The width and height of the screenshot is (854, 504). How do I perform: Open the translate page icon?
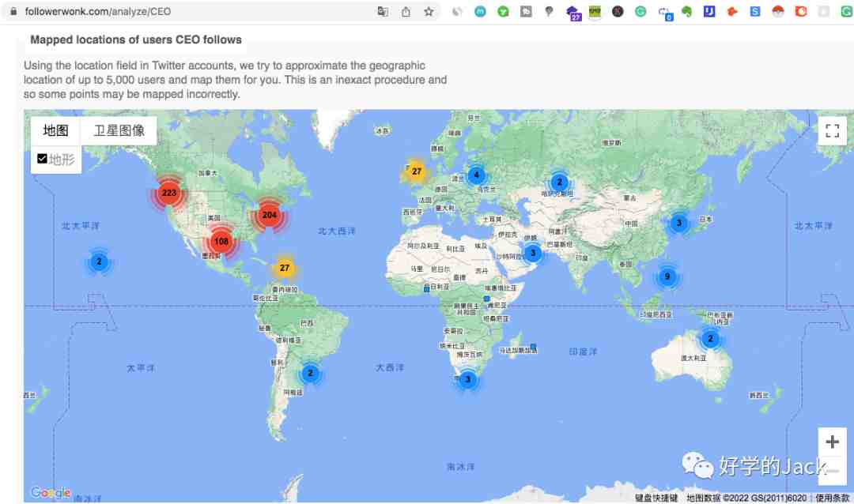point(383,11)
